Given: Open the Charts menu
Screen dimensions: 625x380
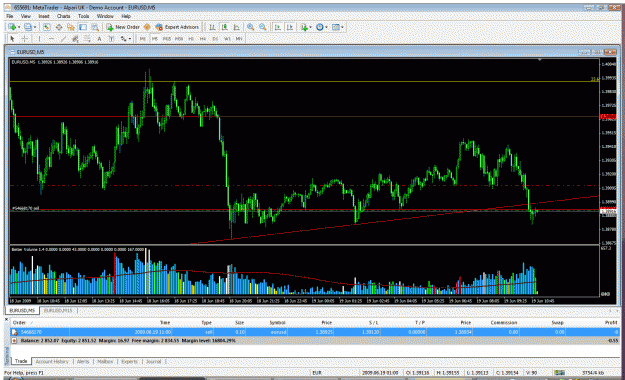Looking at the screenshot, I should point(63,16).
